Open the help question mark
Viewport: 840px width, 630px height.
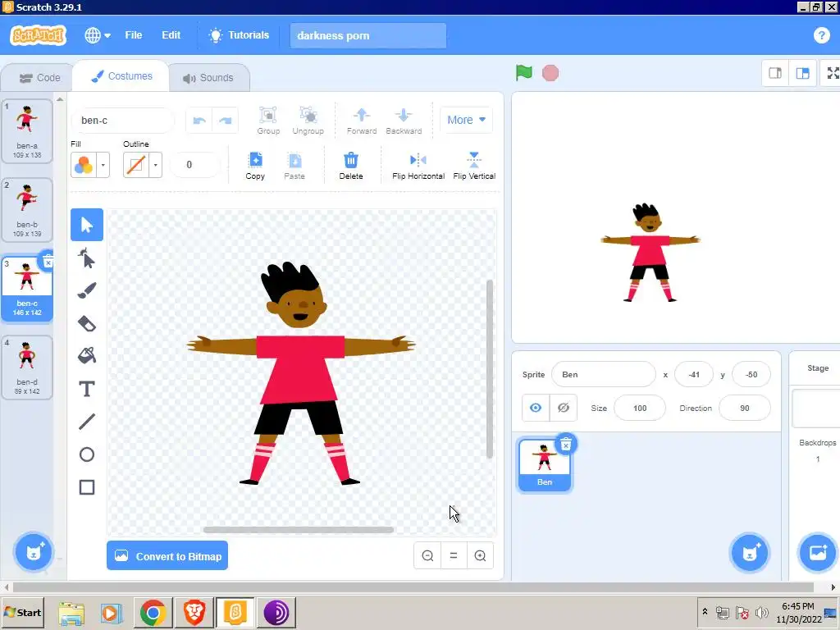pos(821,35)
